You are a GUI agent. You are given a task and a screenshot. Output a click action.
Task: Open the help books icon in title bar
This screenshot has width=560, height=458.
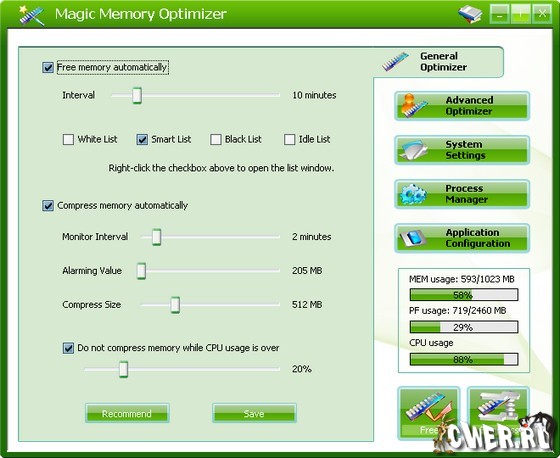click(470, 14)
